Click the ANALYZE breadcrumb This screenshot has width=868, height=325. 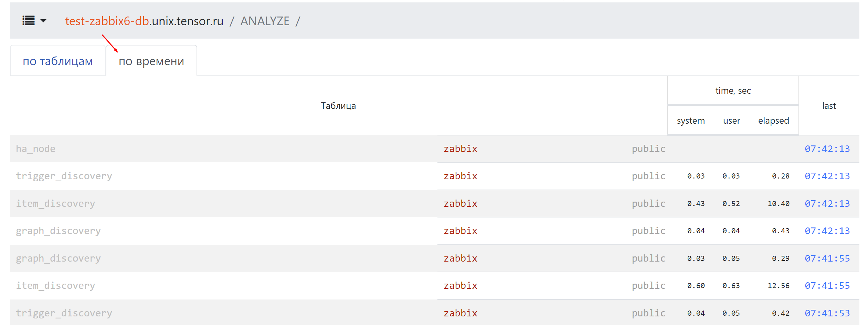click(265, 21)
